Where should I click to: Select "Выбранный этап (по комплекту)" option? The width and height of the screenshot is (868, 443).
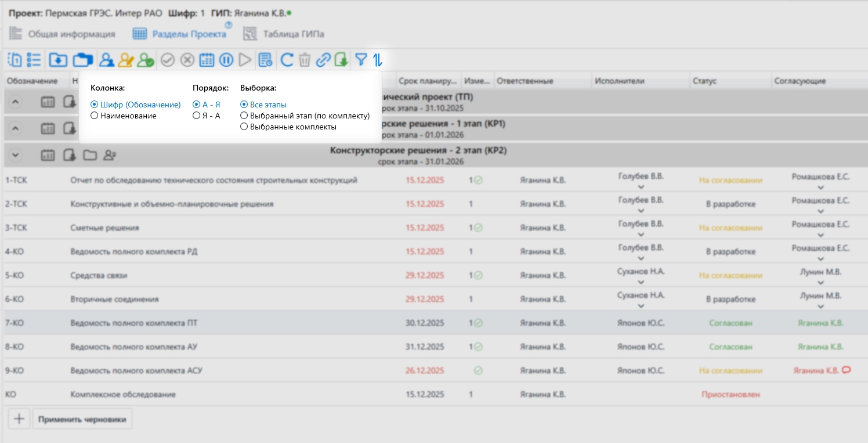pyautogui.click(x=244, y=116)
